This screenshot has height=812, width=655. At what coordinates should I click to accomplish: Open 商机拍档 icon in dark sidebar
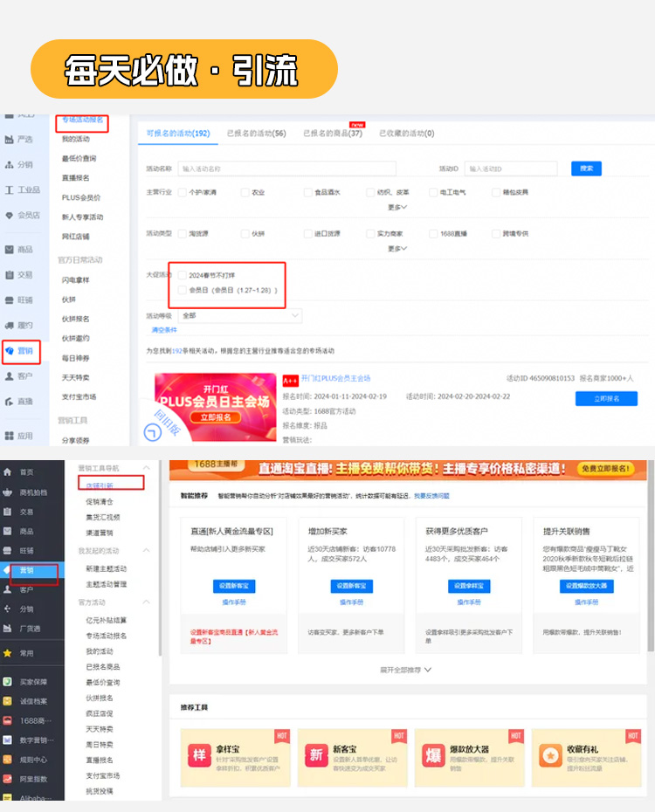(x=7, y=492)
